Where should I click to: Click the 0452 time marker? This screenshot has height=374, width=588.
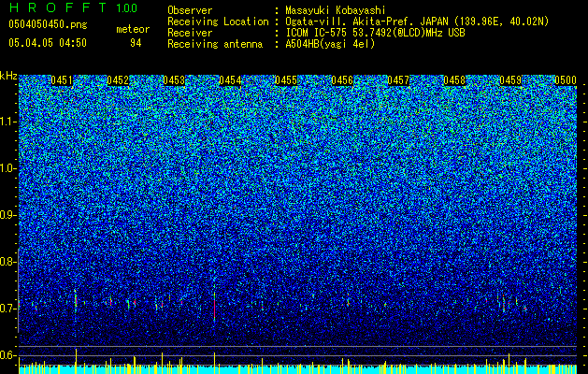click(x=118, y=80)
